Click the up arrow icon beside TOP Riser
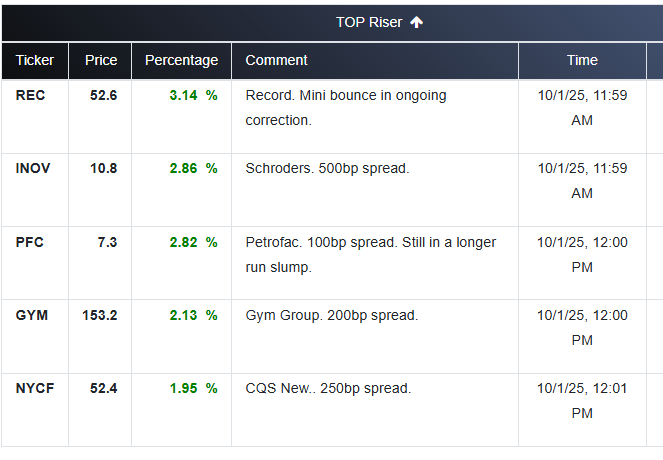Viewport: 663px width, 460px height. (x=416, y=22)
